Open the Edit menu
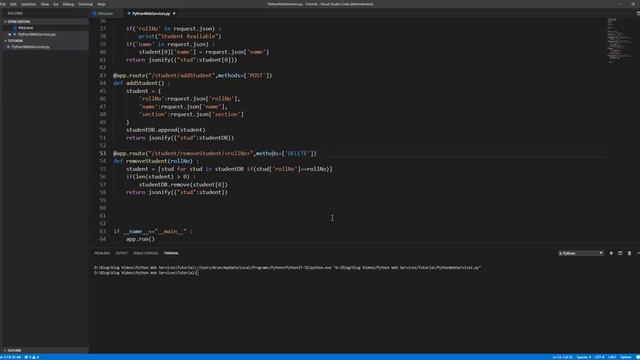640x360 pixels. click(x=13, y=4)
